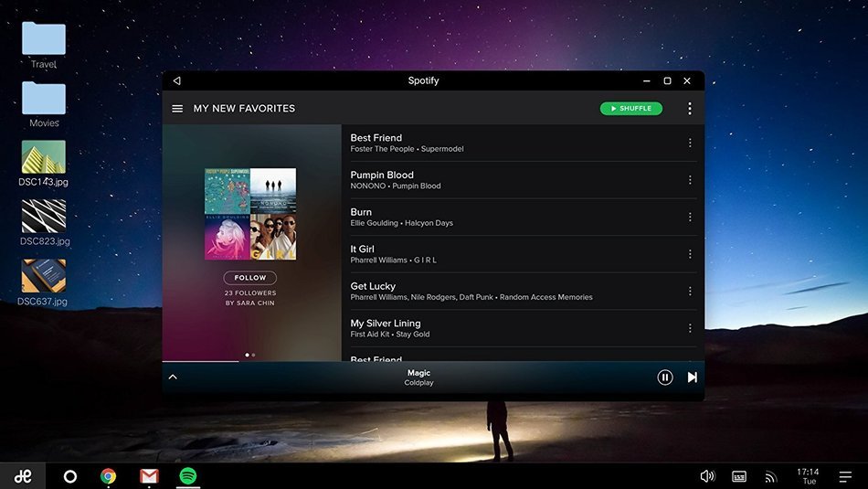Pause the currently playing song Magic

tap(665, 377)
